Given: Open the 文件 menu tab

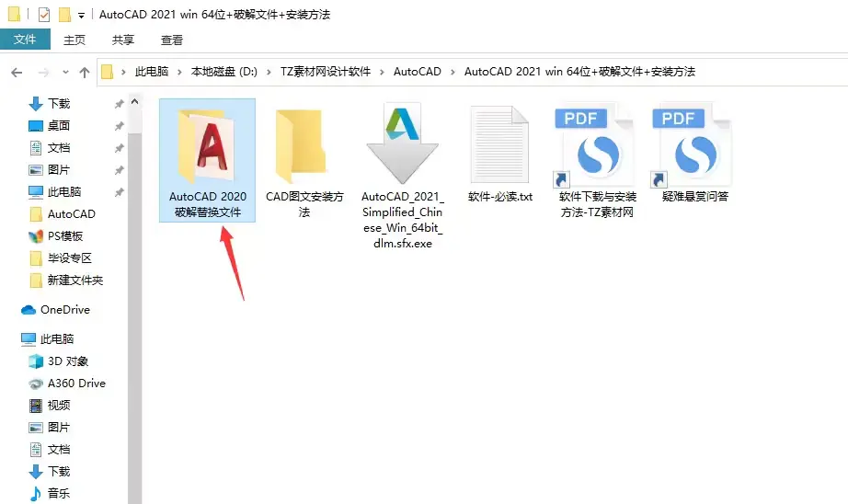Looking at the screenshot, I should [25, 40].
